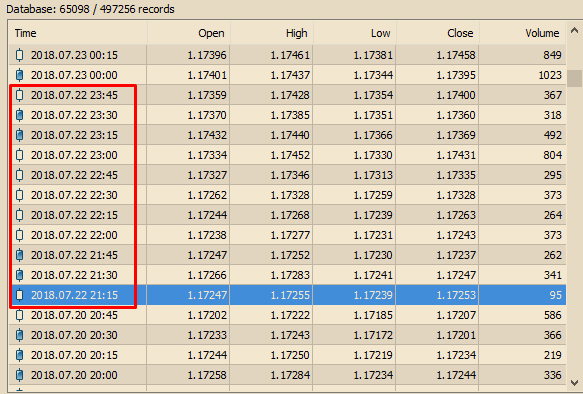Click the candle icon for 2018.07.22 22:15
Viewport: 583px width, 394px height.
[20, 215]
